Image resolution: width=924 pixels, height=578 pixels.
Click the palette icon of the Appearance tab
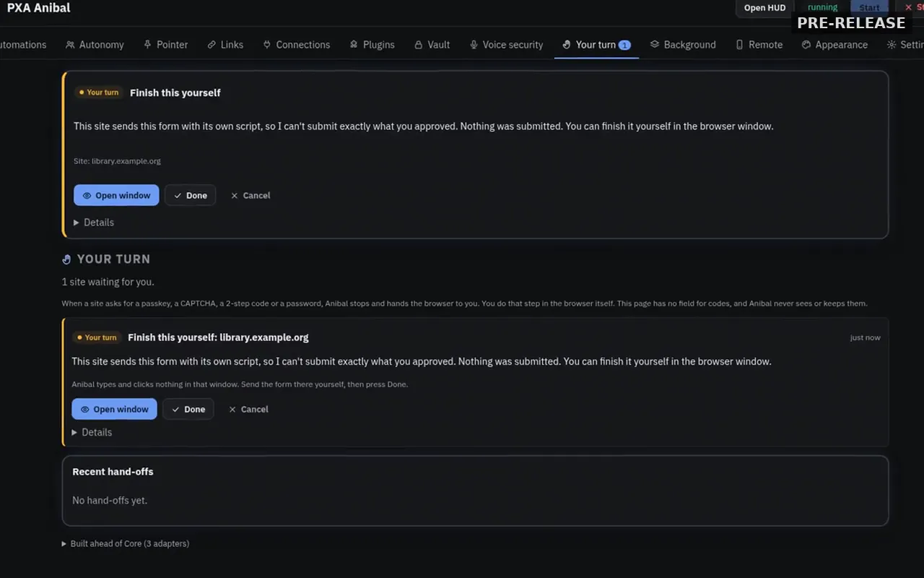click(806, 45)
